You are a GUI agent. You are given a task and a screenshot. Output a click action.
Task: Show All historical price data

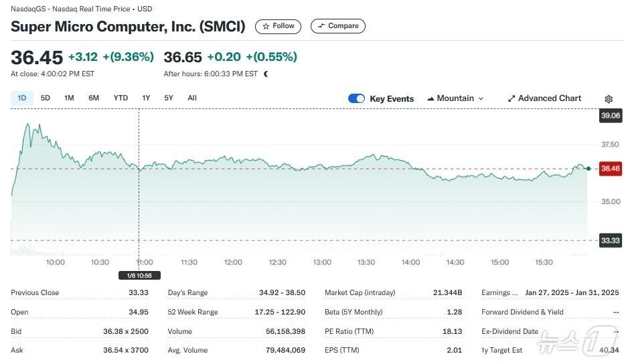tap(192, 98)
